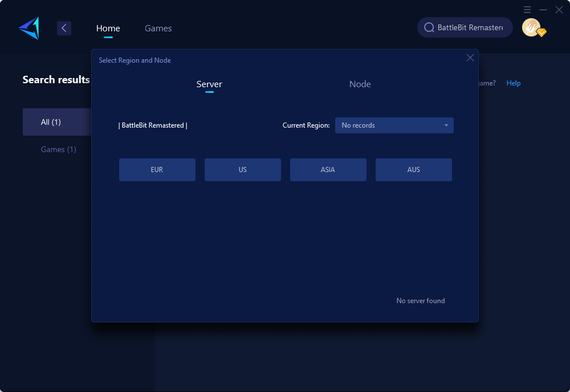Open the hamburger menu icon
This screenshot has width=570, height=392.
click(527, 10)
